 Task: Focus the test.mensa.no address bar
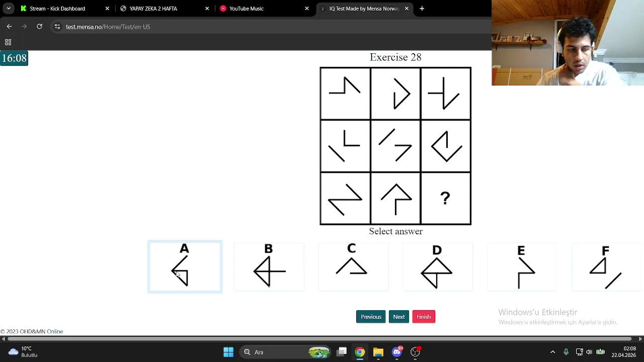pos(272,27)
